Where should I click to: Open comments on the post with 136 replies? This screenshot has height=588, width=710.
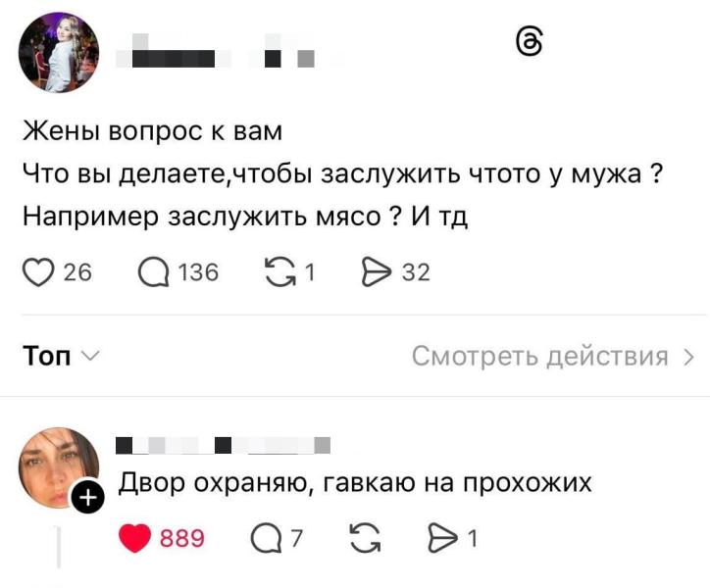click(x=154, y=271)
